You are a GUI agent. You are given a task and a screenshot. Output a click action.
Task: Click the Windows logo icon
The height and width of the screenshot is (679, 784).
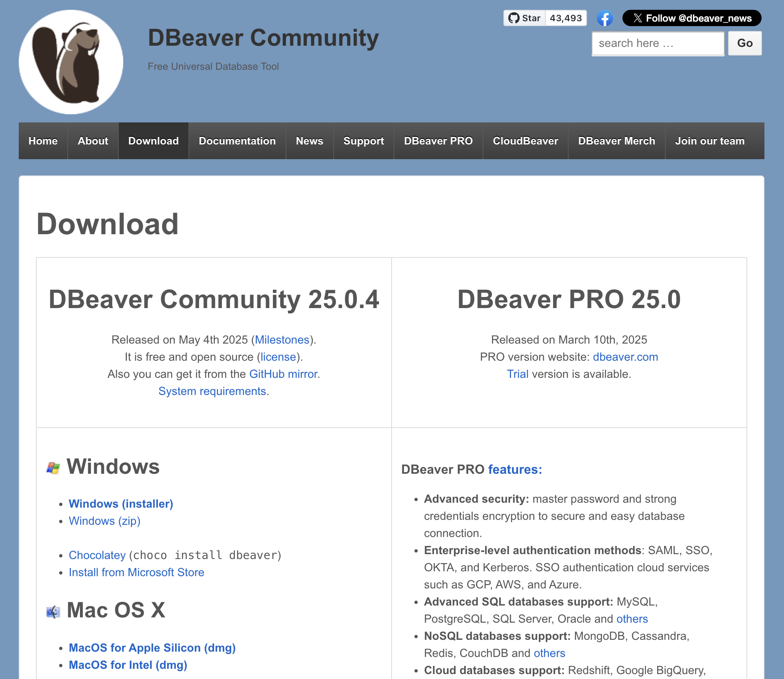coord(53,468)
